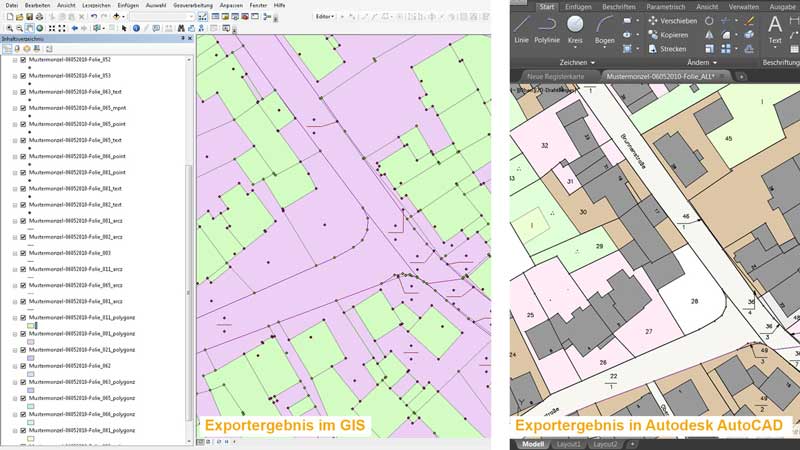Click the Open folder icon in ArcMap toolbar

[19, 17]
